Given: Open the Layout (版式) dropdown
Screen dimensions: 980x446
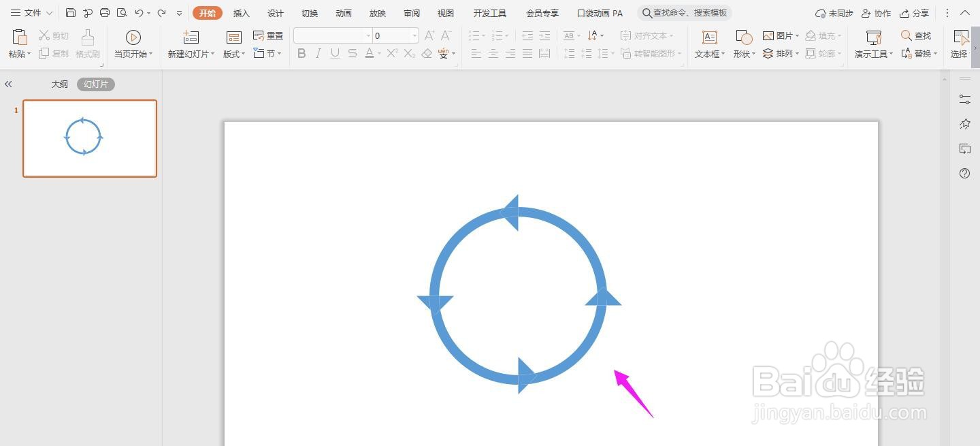Looking at the screenshot, I should [x=234, y=54].
